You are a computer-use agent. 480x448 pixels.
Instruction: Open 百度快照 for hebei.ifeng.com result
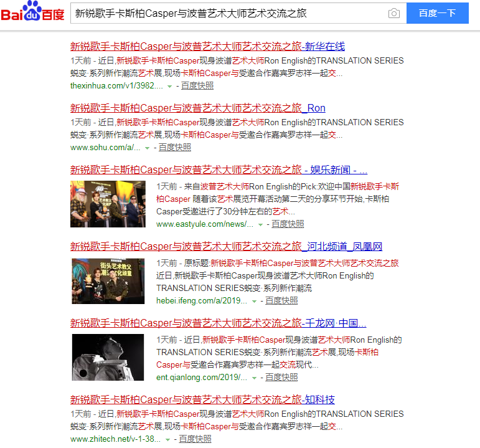tap(282, 300)
